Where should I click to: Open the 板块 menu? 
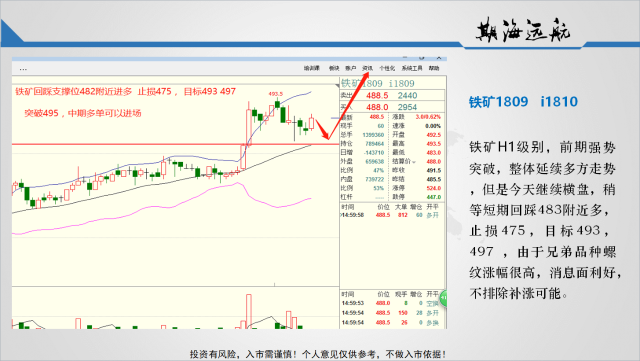334,68
